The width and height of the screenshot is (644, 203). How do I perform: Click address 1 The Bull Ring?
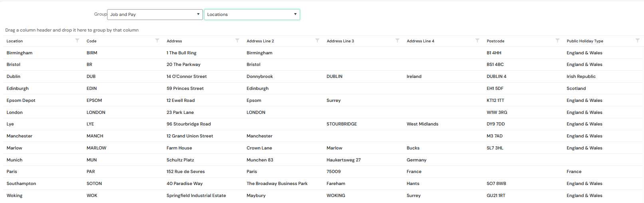coord(181,53)
